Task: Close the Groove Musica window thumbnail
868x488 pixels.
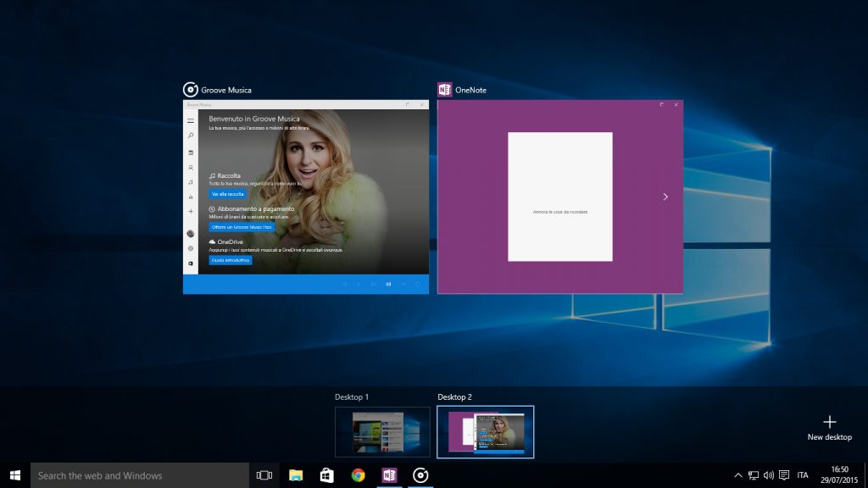Action: [422, 104]
